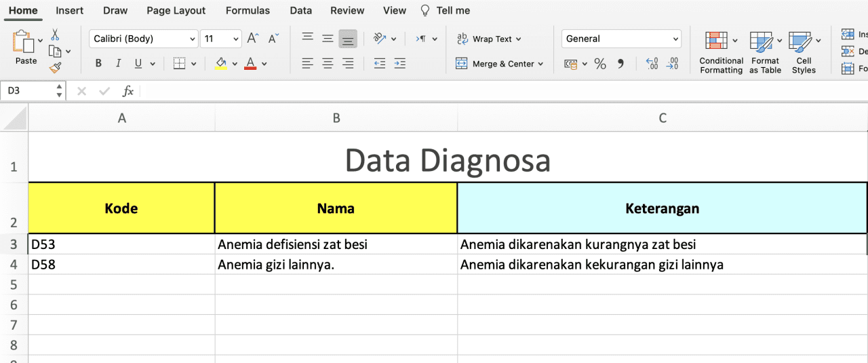Click the Increase Decimal icon
Screen dimensions: 868x363
[x=652, y=64]
